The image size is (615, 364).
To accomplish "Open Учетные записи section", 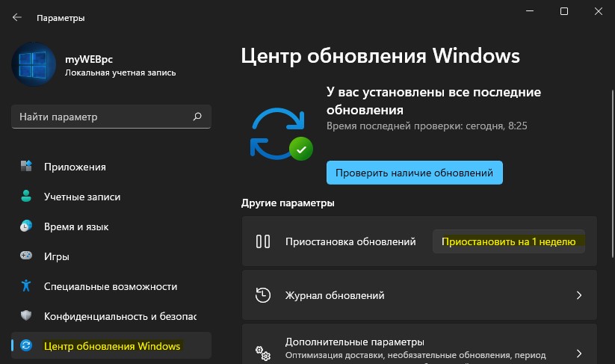I will [111, 197].
